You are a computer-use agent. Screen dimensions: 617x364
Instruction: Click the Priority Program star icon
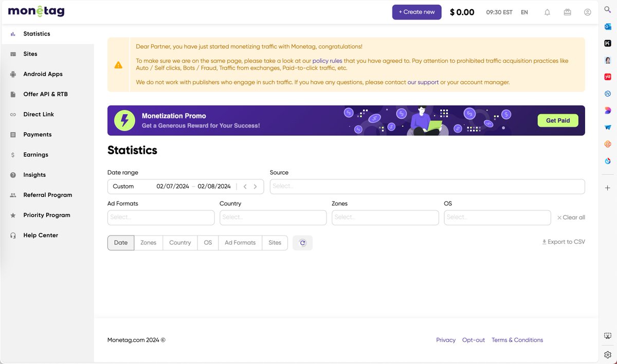click(x=13, y=215)
